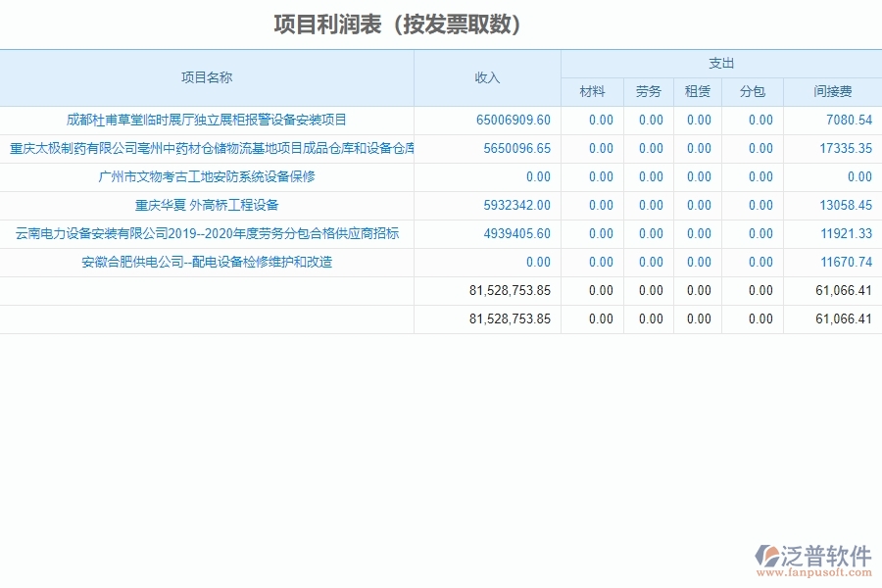The width and height of the screenshot is (882, 588).
Task: Click the 支出 header spanning expense columns
Action: click(x=720, y=63)
